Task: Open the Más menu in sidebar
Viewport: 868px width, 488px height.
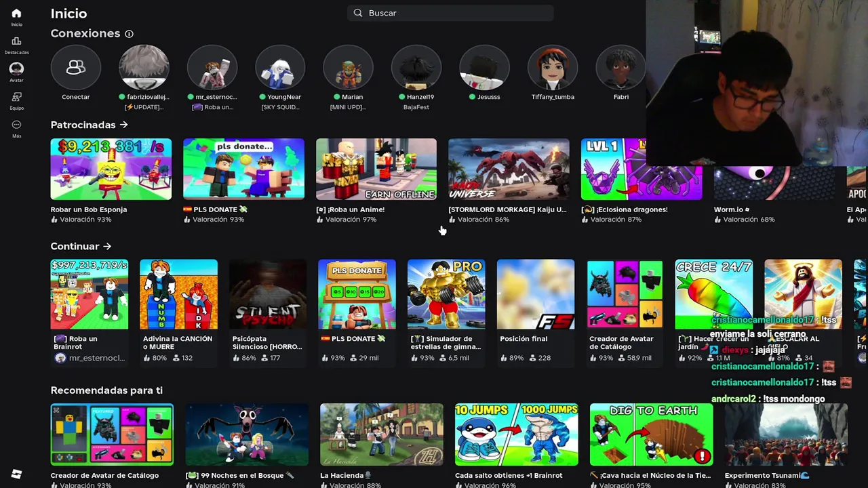Action: pos(16,125)
